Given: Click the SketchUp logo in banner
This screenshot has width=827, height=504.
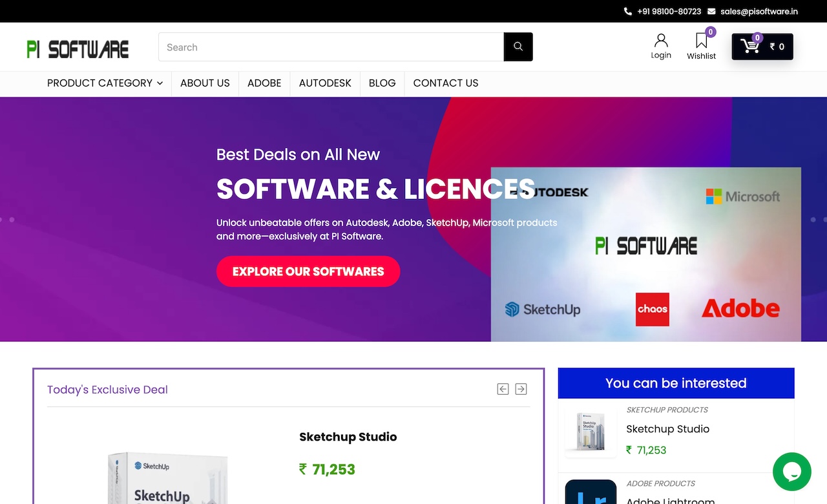Looking at the screenshot, I should 543,310.
